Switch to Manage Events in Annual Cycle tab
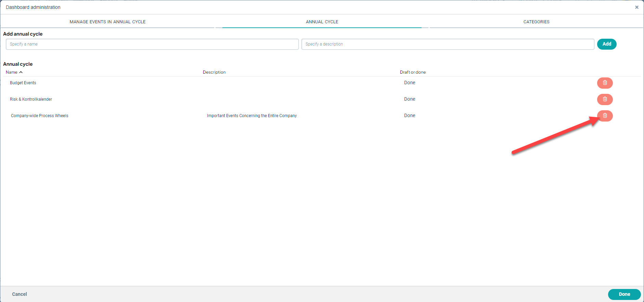Viewport: 644px width, 302px height. pyautogui.click(x=107, y=22)
